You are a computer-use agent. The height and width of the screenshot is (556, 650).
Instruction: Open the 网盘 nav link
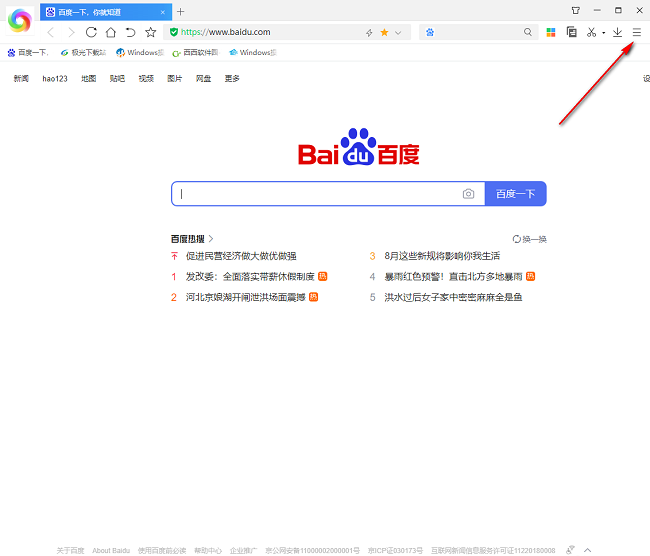tap(203, 78)
